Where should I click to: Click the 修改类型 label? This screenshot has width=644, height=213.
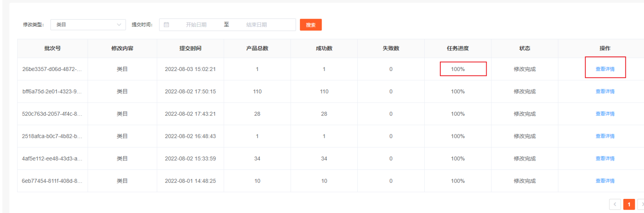(x=33, y=25)
